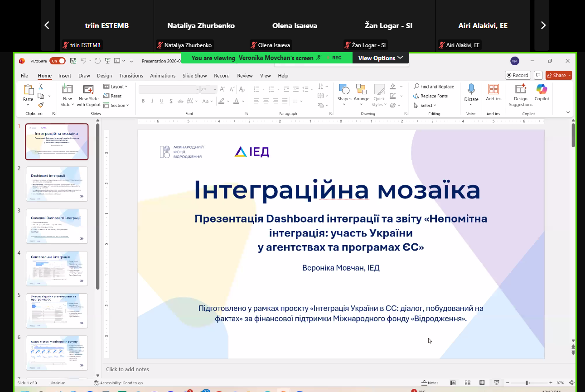The width and height of the screenshot is (585, 392).
Task: Expand the Layout dropdown
Action: (x=116, y=87)
